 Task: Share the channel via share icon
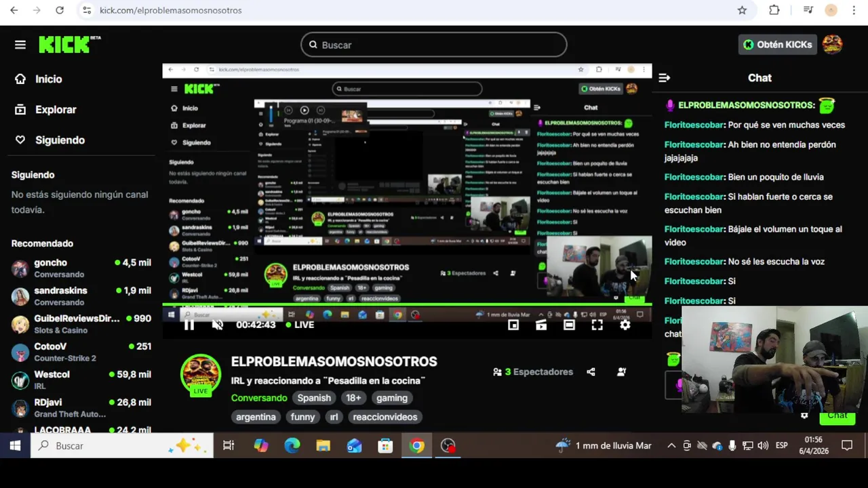(x=591, y=371)
